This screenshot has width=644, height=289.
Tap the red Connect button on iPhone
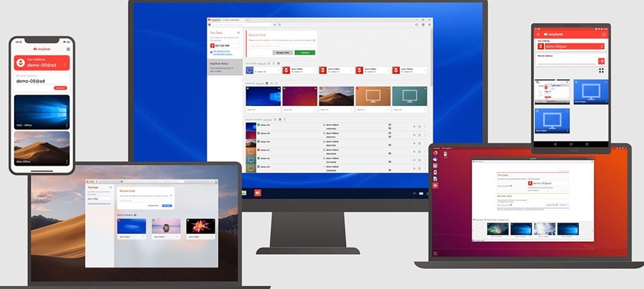60,88
